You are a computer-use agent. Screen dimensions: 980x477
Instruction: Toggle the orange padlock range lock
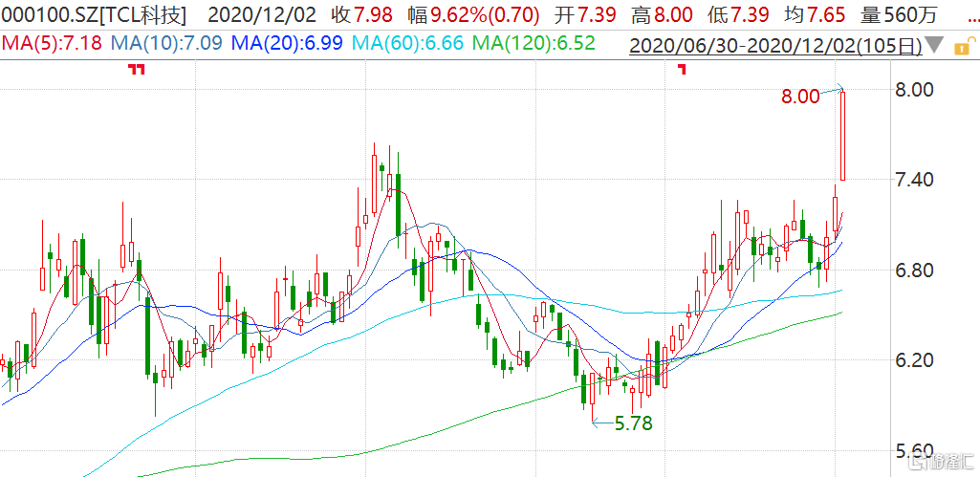(x=963, y=45)
